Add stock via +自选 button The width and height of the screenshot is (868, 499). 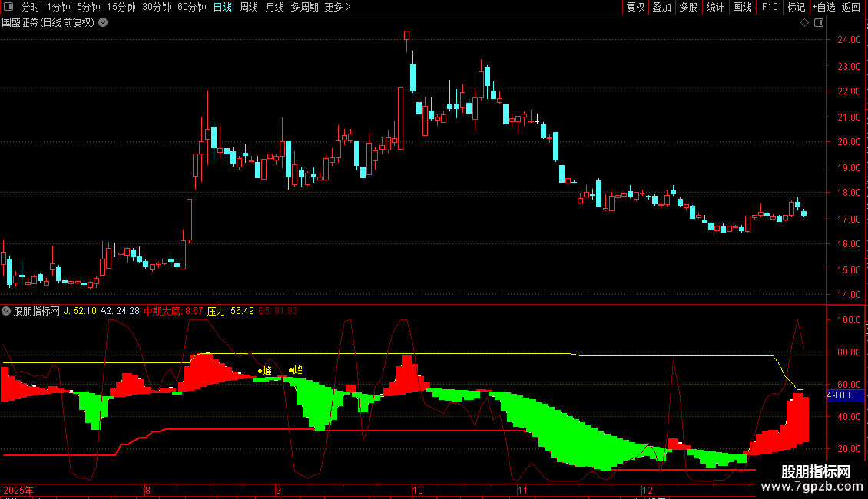[823, 7]
